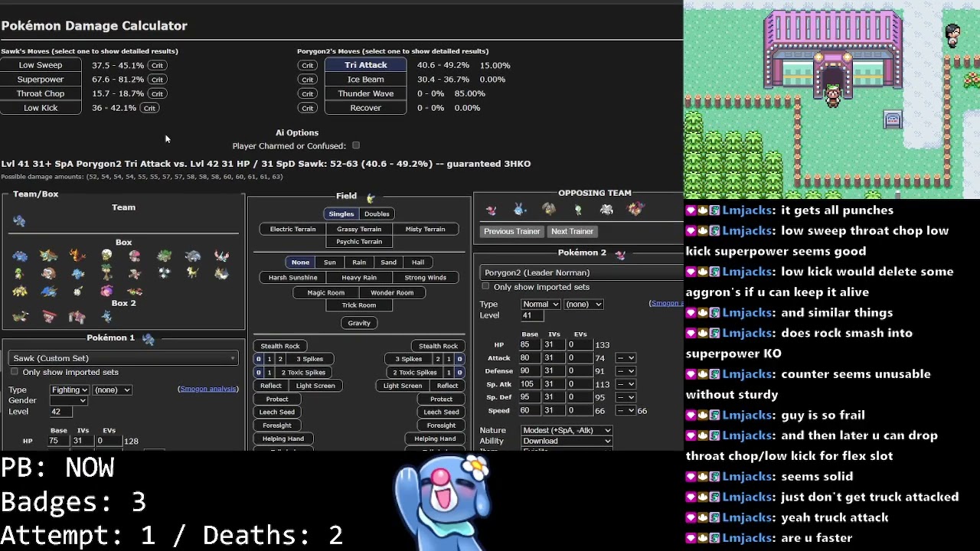Open Sawk's Fighting type dropdown

69,390
